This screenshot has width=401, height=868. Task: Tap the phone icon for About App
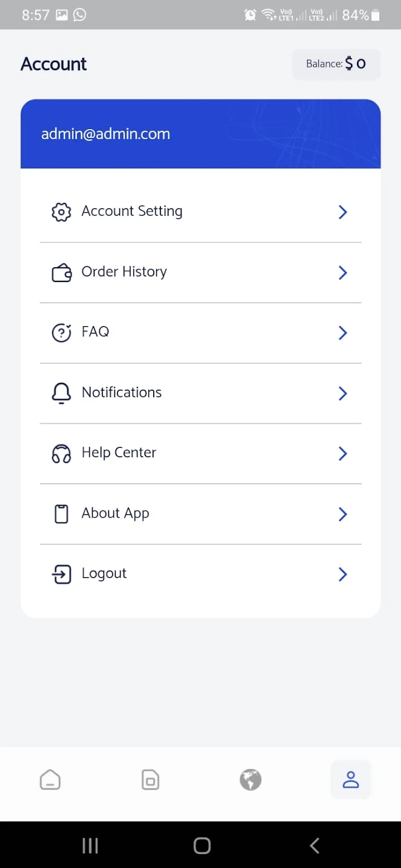pos(61,514)
